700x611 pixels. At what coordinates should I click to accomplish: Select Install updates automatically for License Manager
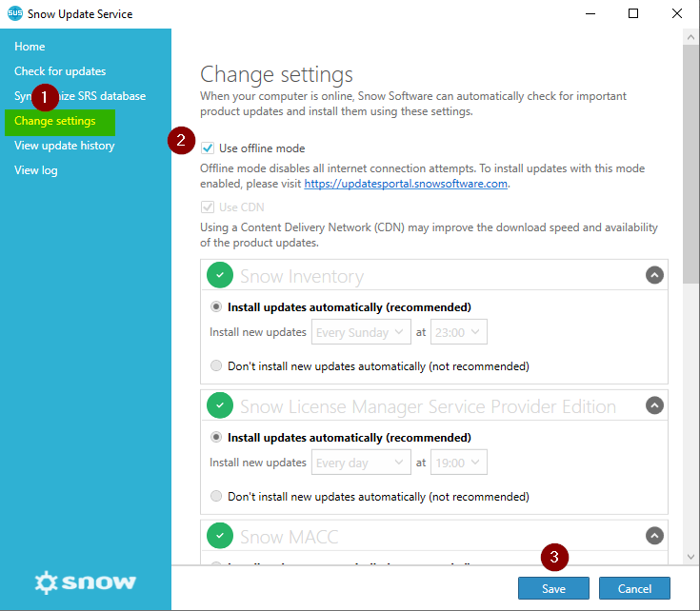tap(216, 437)
